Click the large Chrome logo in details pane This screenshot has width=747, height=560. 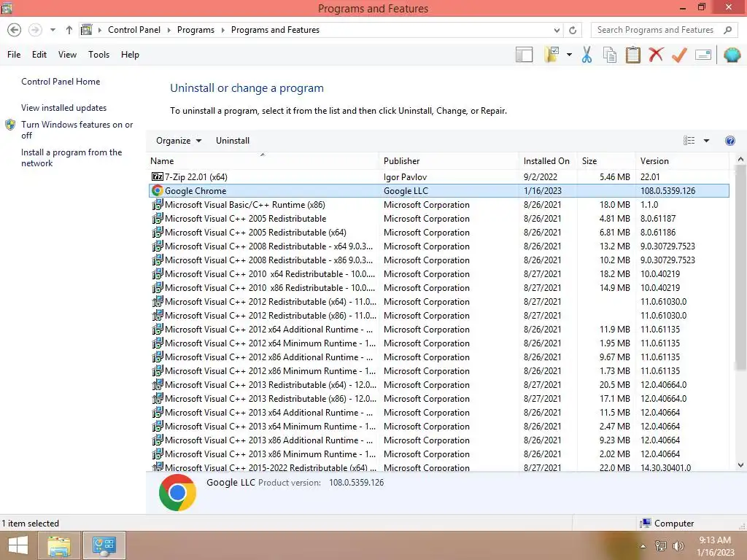point(177,492)
